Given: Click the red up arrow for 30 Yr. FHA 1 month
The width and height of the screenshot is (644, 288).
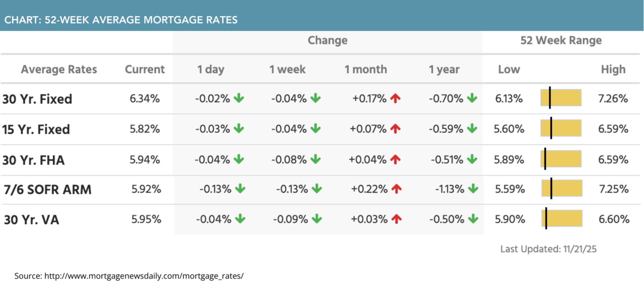Looking at the screenshot, I should click(396, 159).
